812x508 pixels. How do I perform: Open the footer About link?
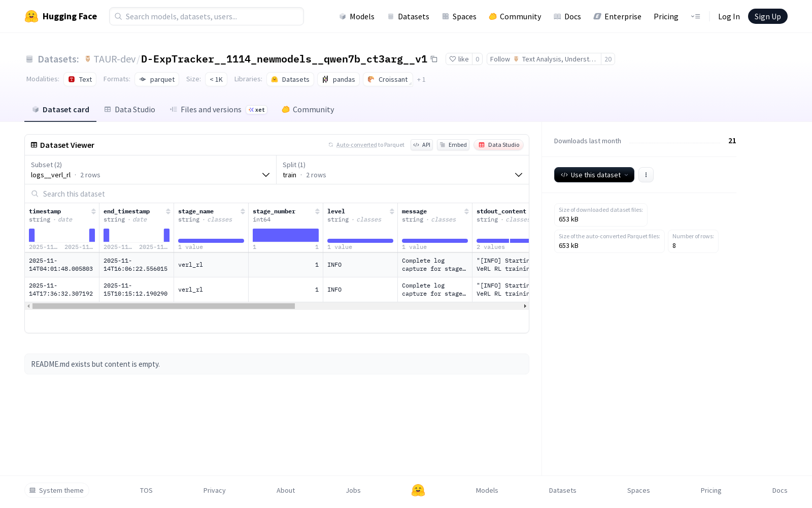(286, 490)
